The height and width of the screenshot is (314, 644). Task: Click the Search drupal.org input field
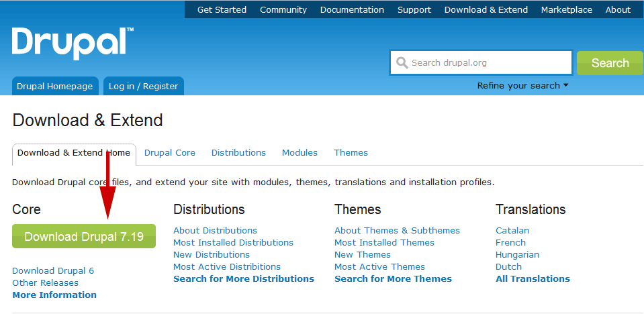(x=481, y=63)
